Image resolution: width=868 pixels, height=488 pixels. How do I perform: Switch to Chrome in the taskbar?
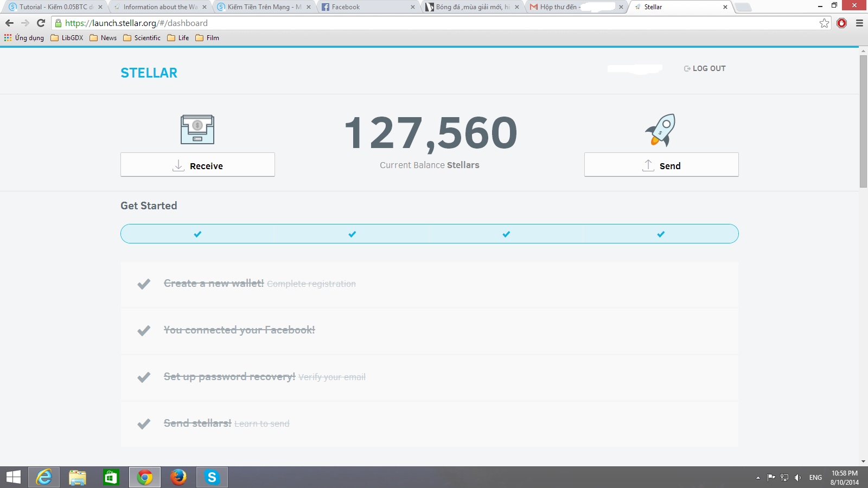tap(145, 477)
